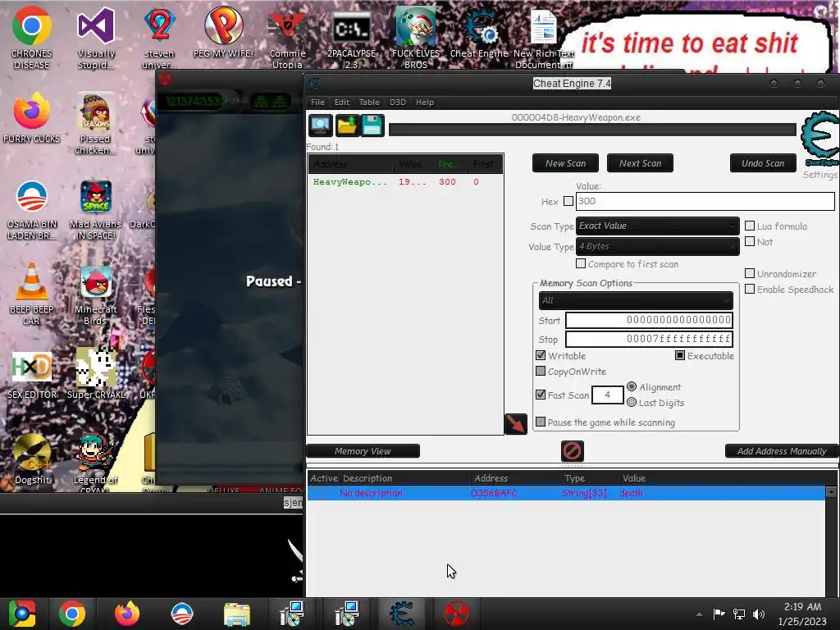The image size is (840, 630).
Task: Open the Cheat Engine desktop shortcut
Action: click(479, 32)
